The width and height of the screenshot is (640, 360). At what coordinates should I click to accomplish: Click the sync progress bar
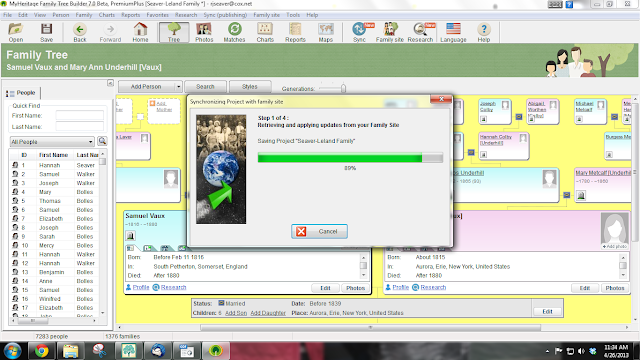click(350, 158)
